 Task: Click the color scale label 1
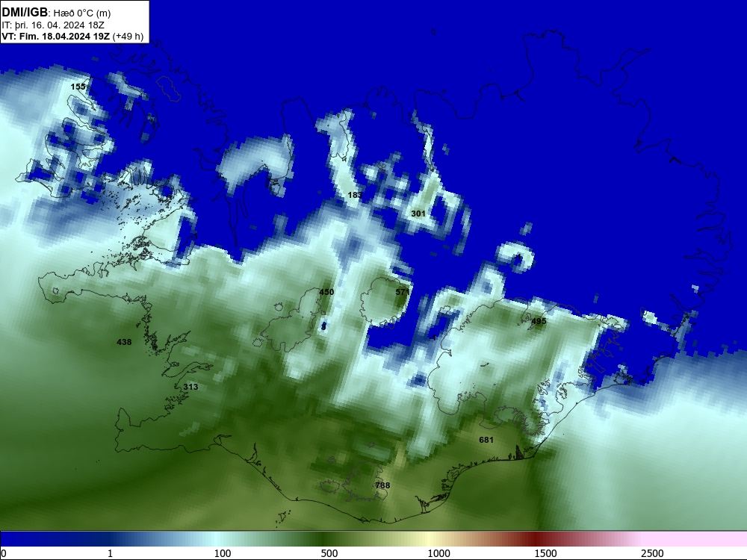pyautogui.click(x=110, y=553)
